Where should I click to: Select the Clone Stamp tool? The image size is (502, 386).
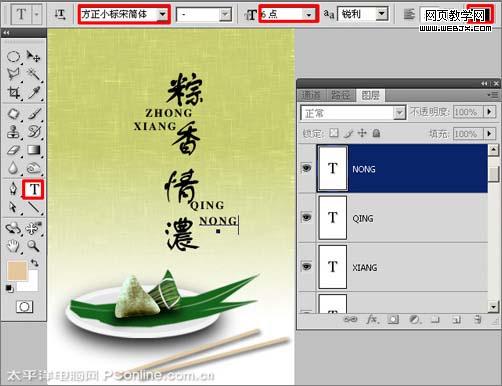[x=13, y=132]
